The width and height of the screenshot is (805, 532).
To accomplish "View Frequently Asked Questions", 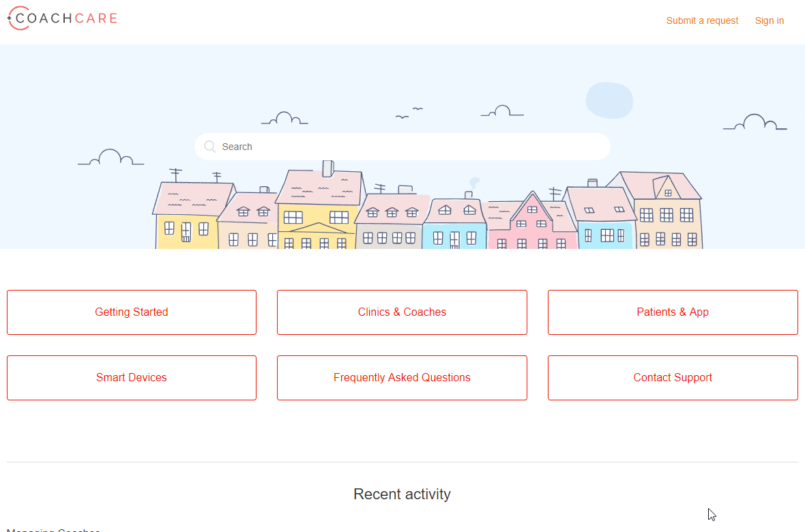I will (x=402, y=378).
